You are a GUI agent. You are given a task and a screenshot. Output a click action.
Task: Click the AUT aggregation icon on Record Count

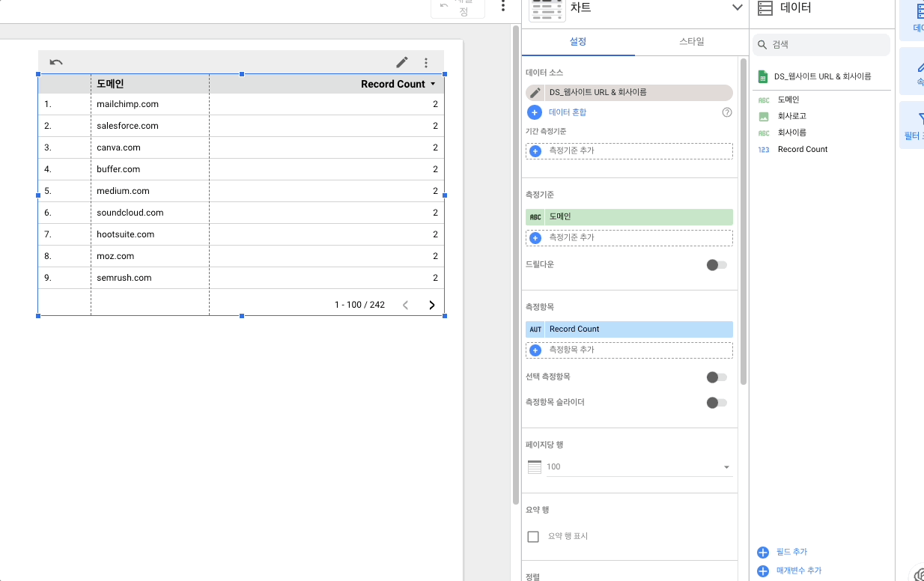(535, 329)
